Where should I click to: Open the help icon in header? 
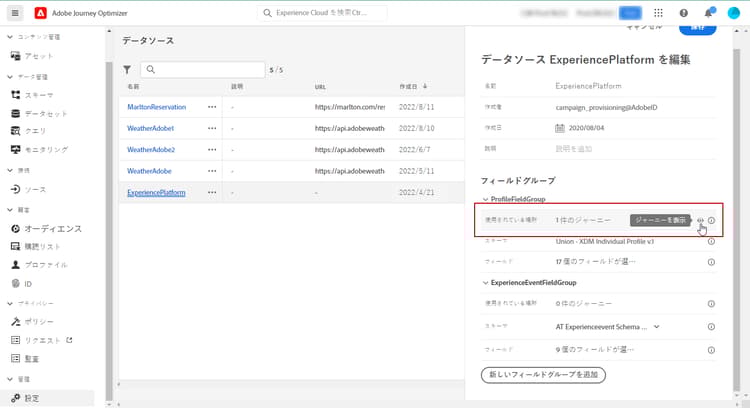point(684,13)
